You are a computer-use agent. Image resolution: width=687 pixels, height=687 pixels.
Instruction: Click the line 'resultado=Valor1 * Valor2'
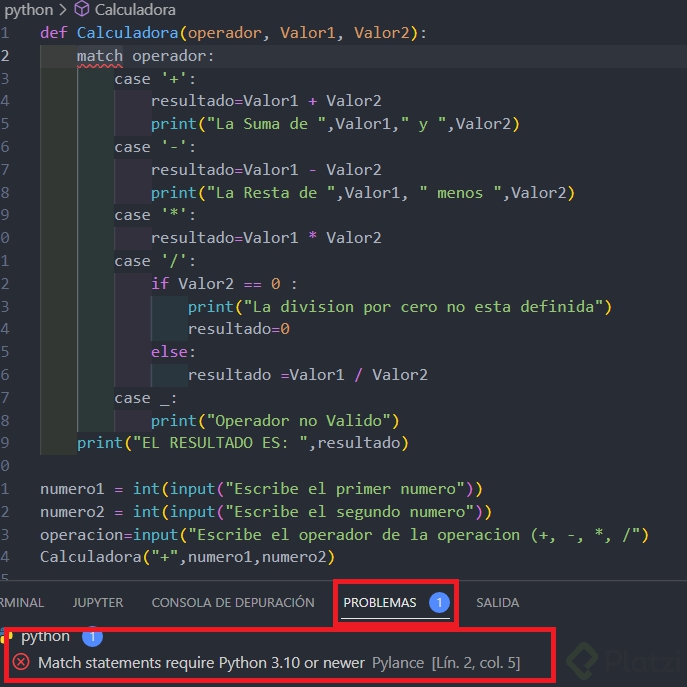tap(266, 238)
